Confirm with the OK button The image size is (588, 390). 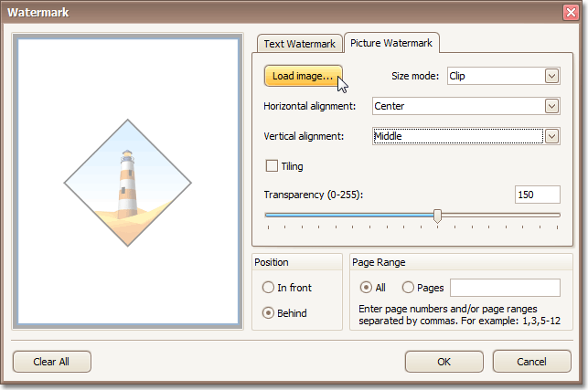pos(444,361)
